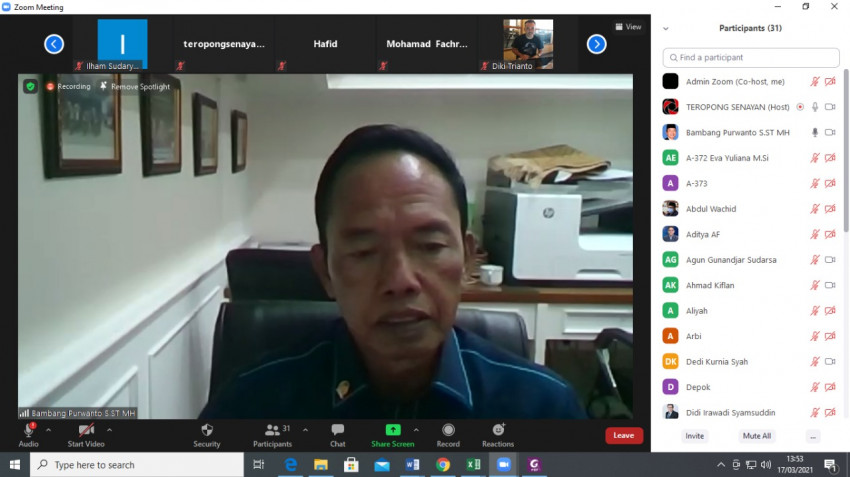Select participant Aditya AF
Viewport: 850px width, 477px height.
point(751,234)
